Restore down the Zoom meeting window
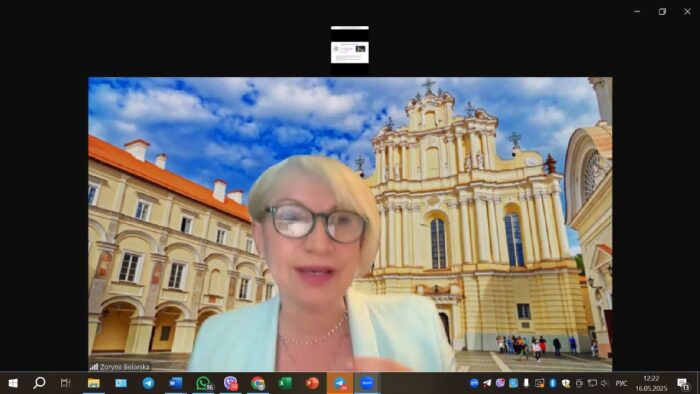This screenshot has width=700, height=394. click(x=662, y=11)
